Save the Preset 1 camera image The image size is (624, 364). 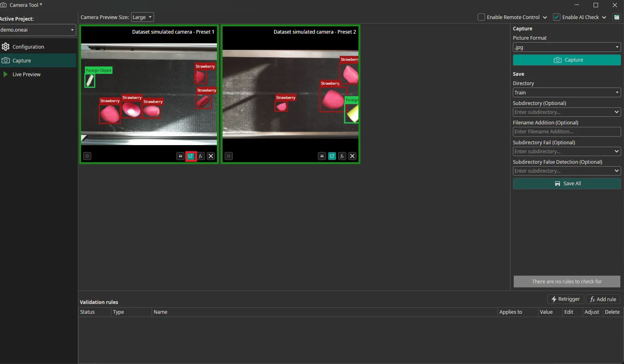(x=180, y=156)
